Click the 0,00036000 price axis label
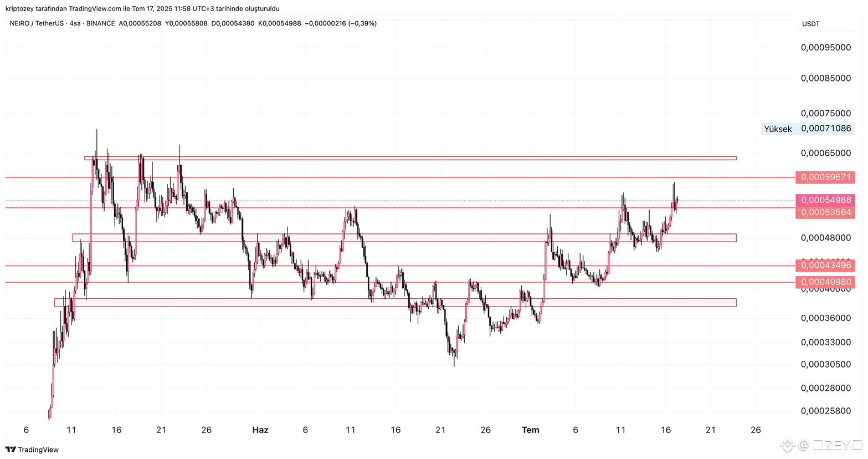 [826, 318]
